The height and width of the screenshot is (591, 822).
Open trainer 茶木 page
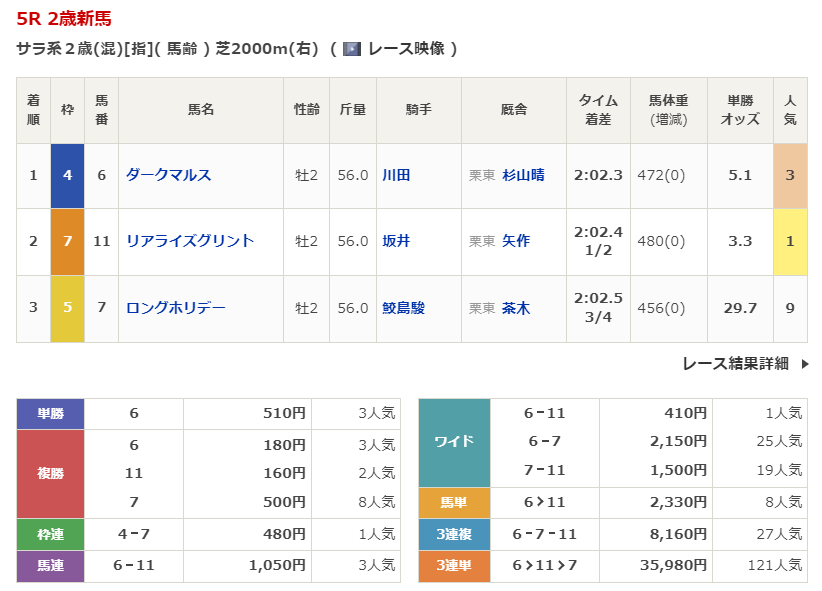click(516, 308)
